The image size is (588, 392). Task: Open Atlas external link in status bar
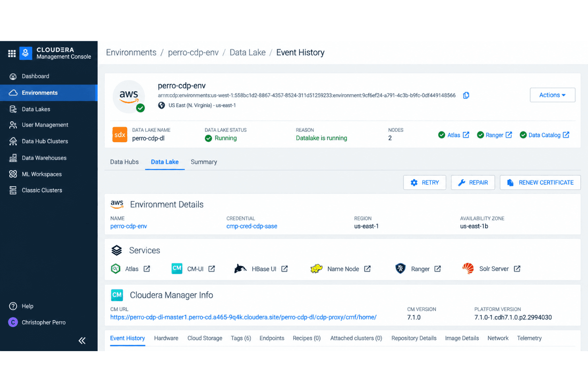[466, 135]
